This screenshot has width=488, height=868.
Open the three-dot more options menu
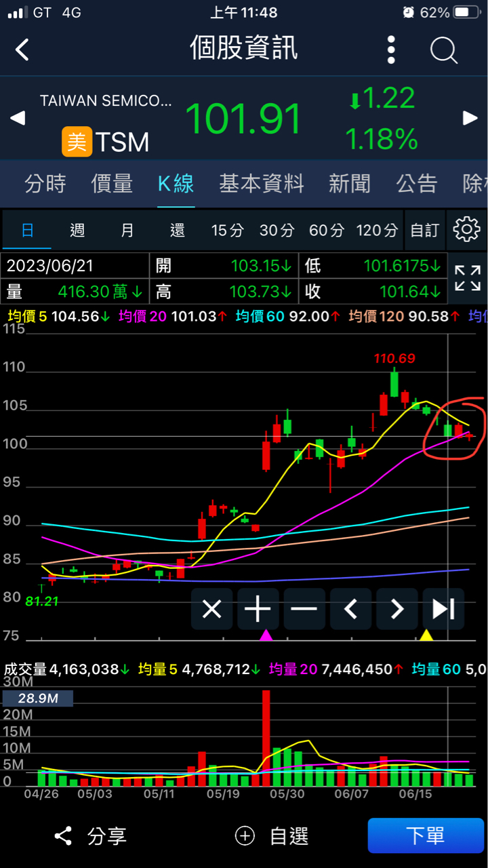point(391,50)
